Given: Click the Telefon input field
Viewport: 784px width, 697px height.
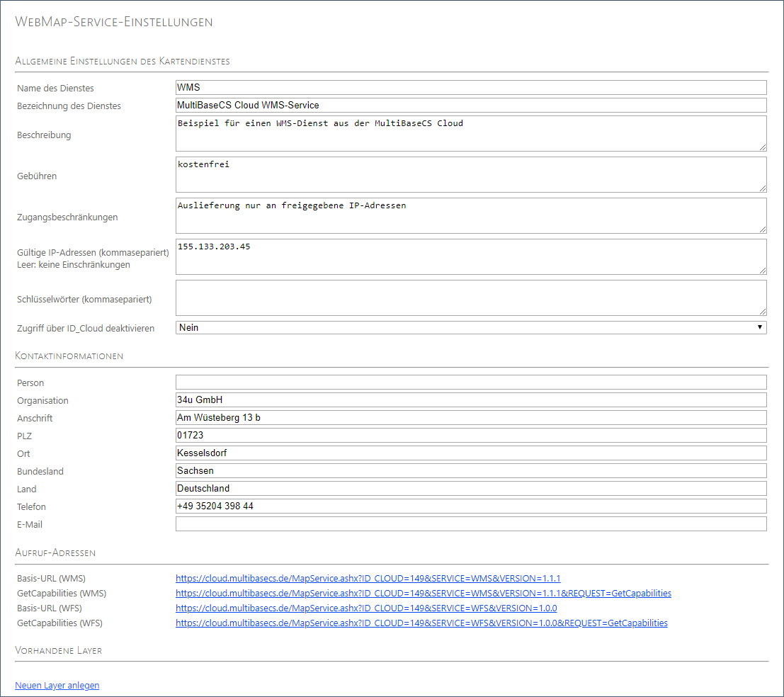Looking at the screenshot, I should coord(470,506).
